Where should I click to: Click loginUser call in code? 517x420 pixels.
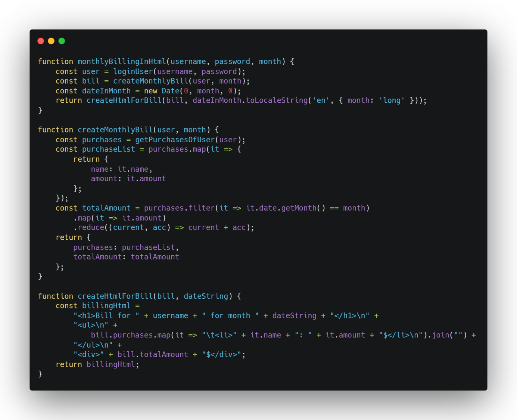tap(133, 71)
